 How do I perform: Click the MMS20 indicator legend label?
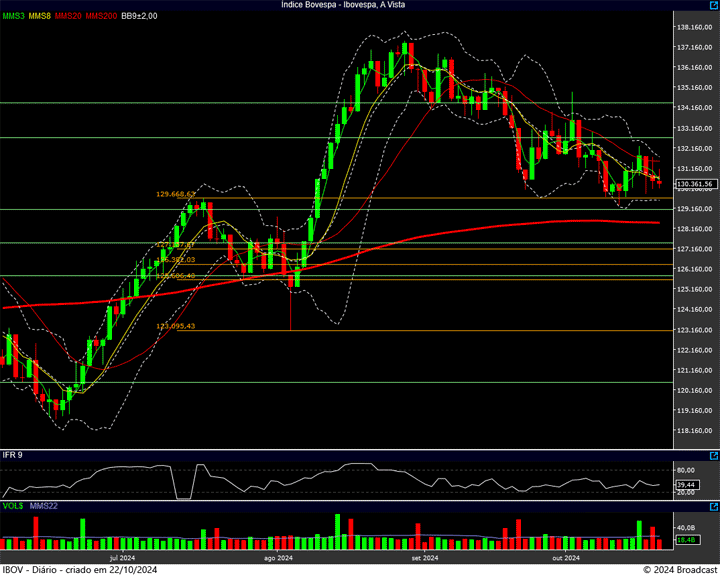click(x=69, y=16)
